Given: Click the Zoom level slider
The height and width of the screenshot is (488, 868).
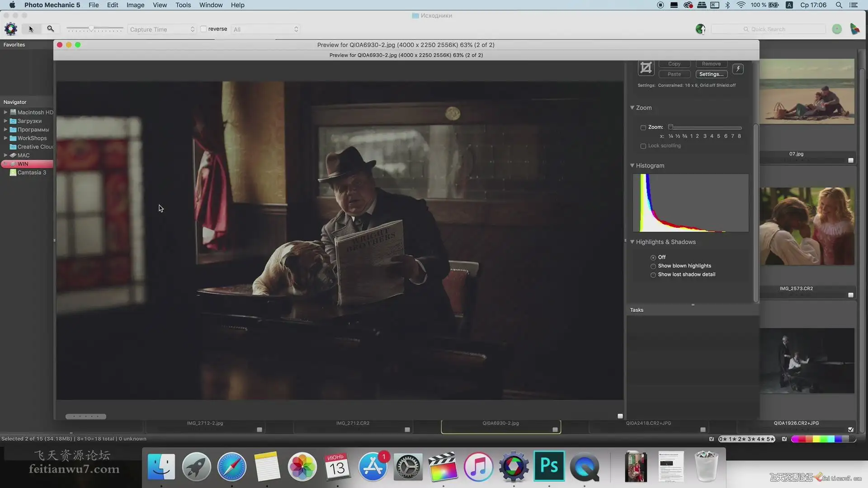Looking at the screenshot, I should 705,127.
